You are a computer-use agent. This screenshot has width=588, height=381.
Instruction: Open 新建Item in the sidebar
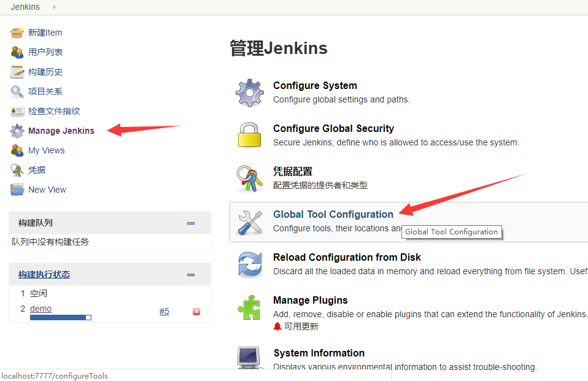click(x=45, y=33)
